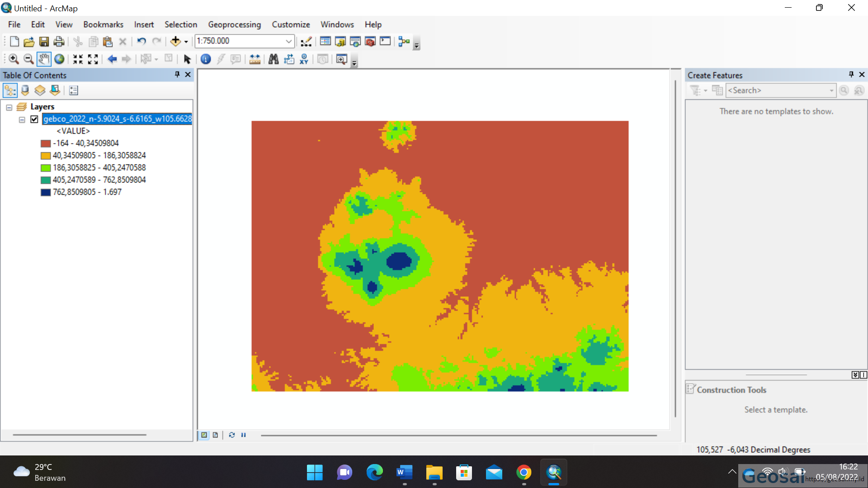Open the Find binoculars tool

tap(274, 59)
